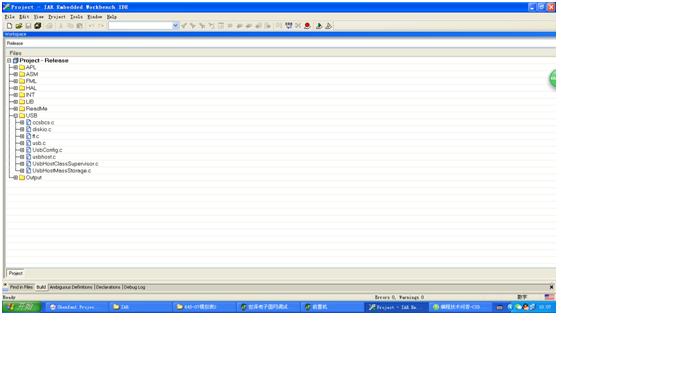Open the toolbar search combo box dropdown
Viewport: 683px width, 384px height.
click(175, 26)
